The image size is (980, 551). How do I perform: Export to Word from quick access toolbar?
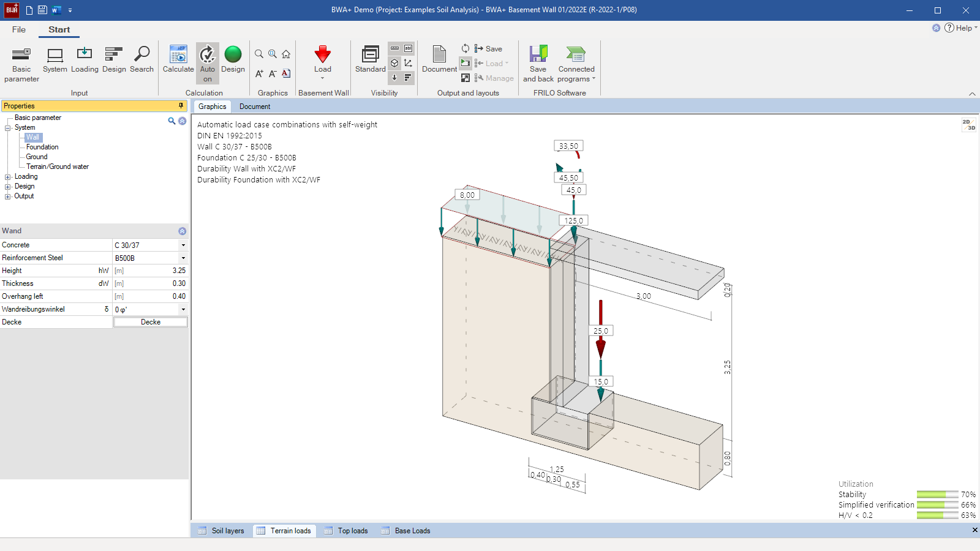(x=56, y=10)
